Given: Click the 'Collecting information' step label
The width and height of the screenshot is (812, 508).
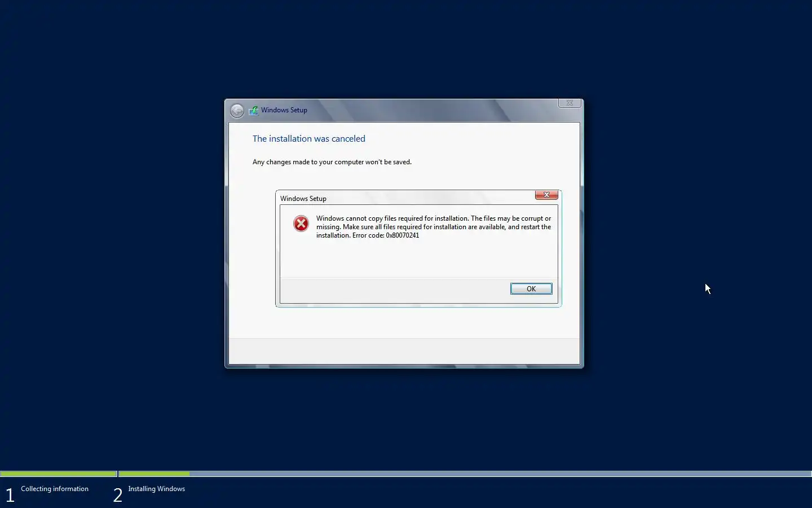Looking at the screenshot, I should [x=55, y=489].
